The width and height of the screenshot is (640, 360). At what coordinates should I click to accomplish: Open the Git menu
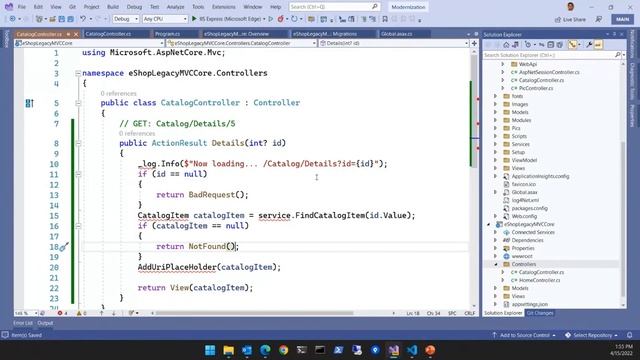[72, 7]
